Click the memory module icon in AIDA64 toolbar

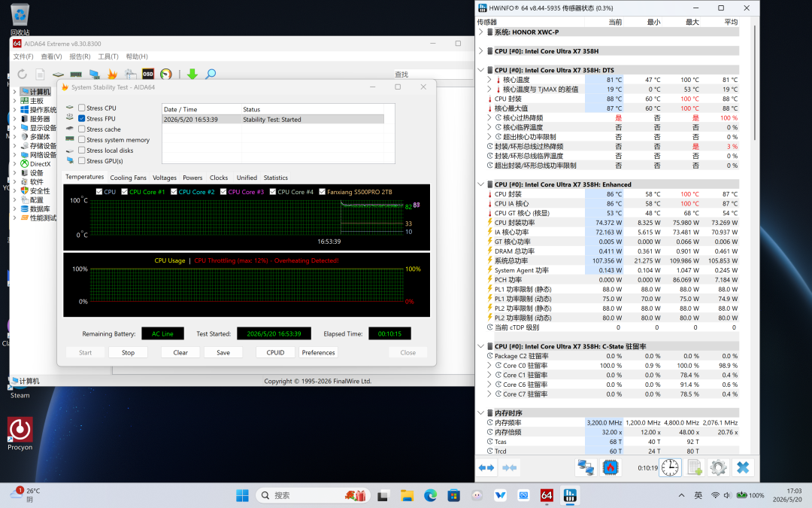76,74
